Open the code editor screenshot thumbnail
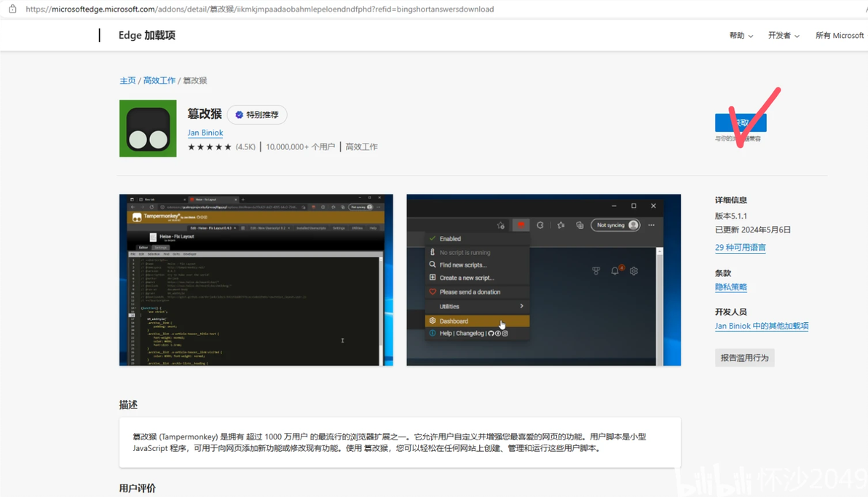This screenshot has height=497, width=868. pos(256,280)
